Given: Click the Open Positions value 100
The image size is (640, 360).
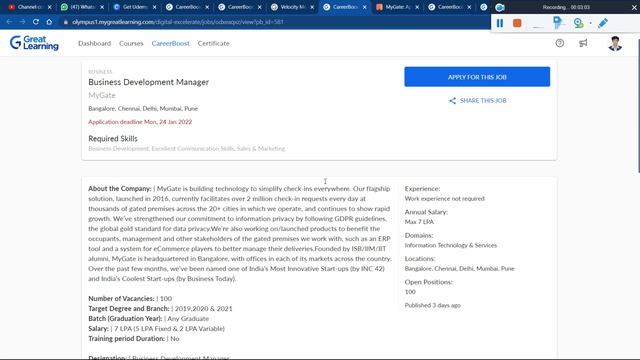Looking at the screenshot, I should tap(410, 292).
